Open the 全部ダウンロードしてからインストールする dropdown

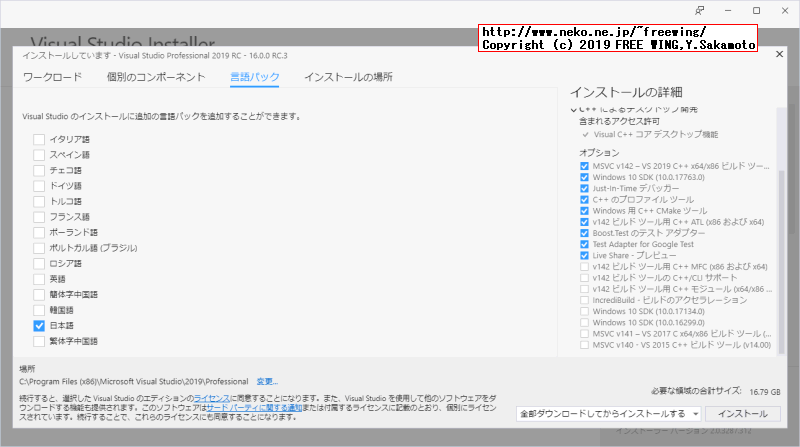point(609,414)
